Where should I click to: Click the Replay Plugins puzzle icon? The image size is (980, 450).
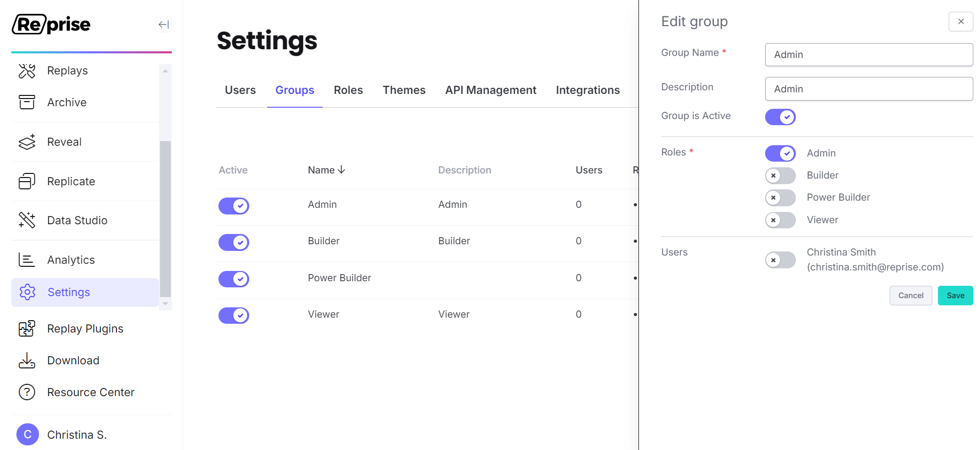27,328
